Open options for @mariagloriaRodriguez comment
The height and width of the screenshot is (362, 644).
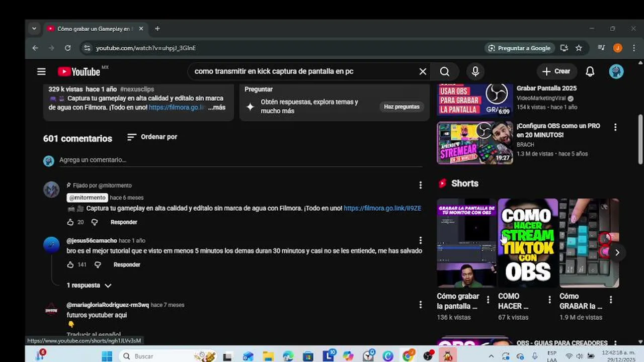coord(421,305)
